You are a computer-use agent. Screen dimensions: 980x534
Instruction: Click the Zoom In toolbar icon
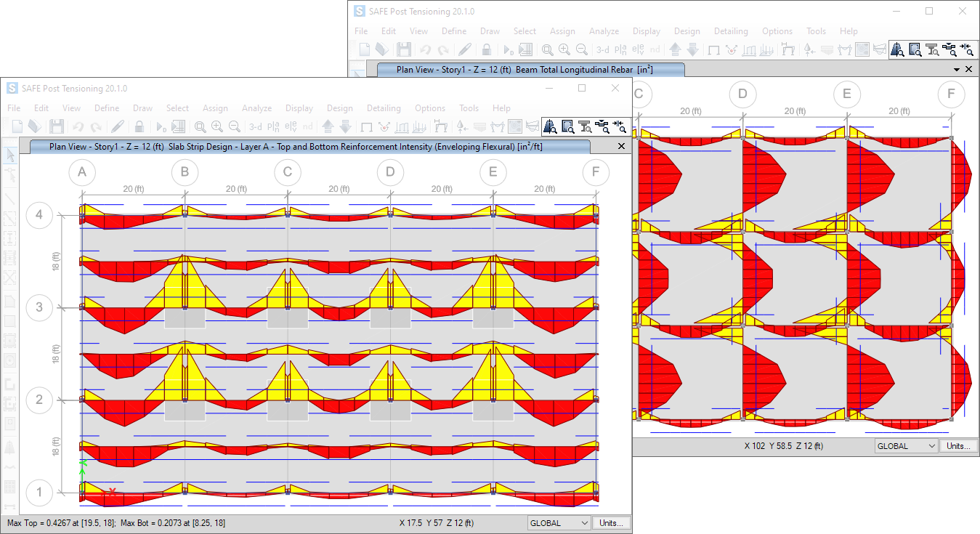click(x=216, y=126)
